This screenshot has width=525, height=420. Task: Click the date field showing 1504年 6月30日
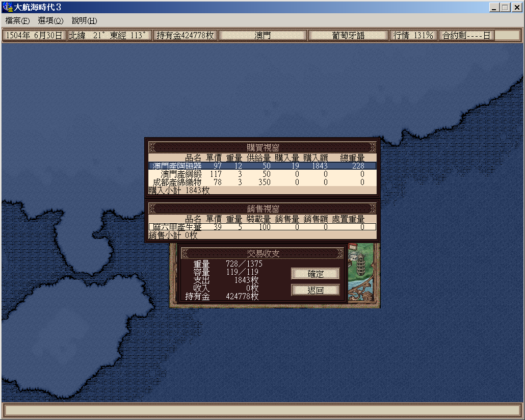[34, 36]
